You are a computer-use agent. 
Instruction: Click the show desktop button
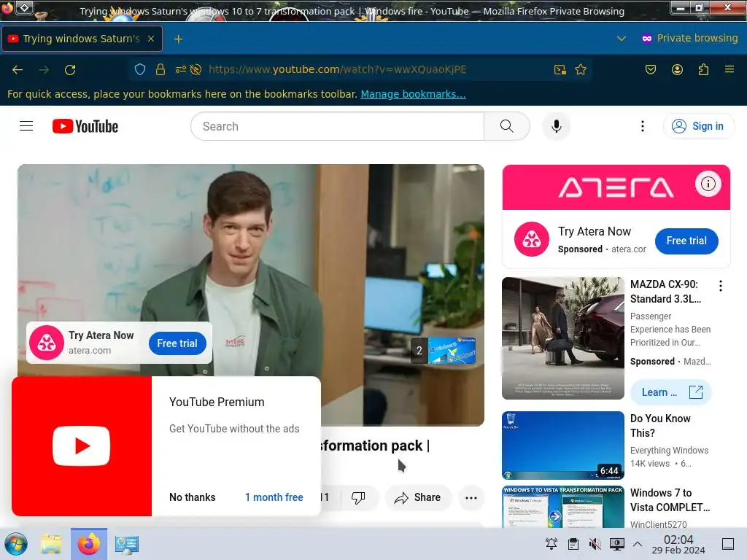pos(727,544)
